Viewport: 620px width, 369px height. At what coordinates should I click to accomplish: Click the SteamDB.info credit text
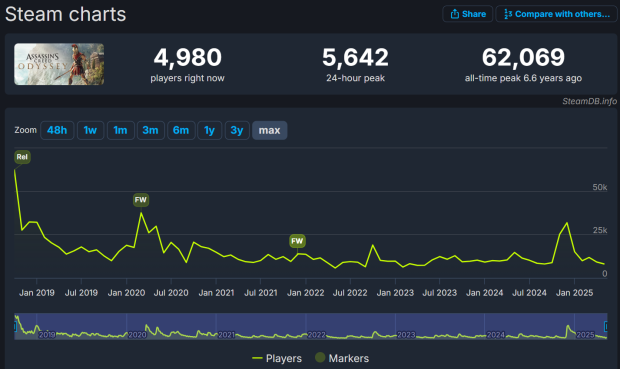(590, 101)
